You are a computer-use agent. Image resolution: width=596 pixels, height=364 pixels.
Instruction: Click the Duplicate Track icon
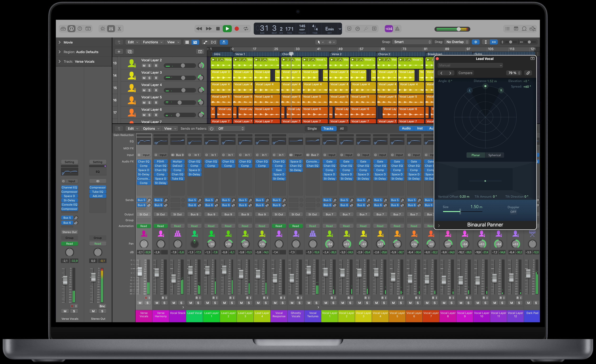(x=130, y=51)
